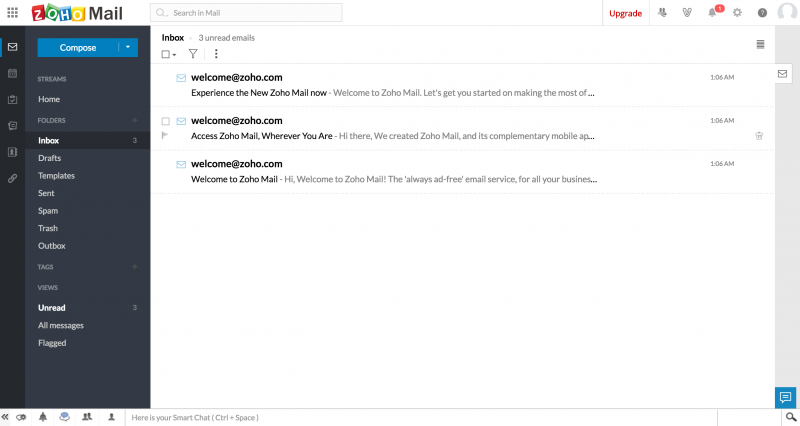
Task: Open the chat smiley icon in chat bar
Action: (x=65, y=417)
